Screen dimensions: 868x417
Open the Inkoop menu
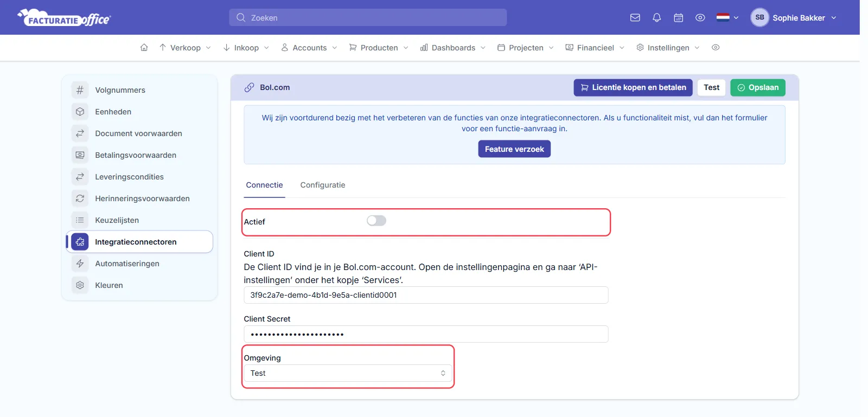(246, 48)
